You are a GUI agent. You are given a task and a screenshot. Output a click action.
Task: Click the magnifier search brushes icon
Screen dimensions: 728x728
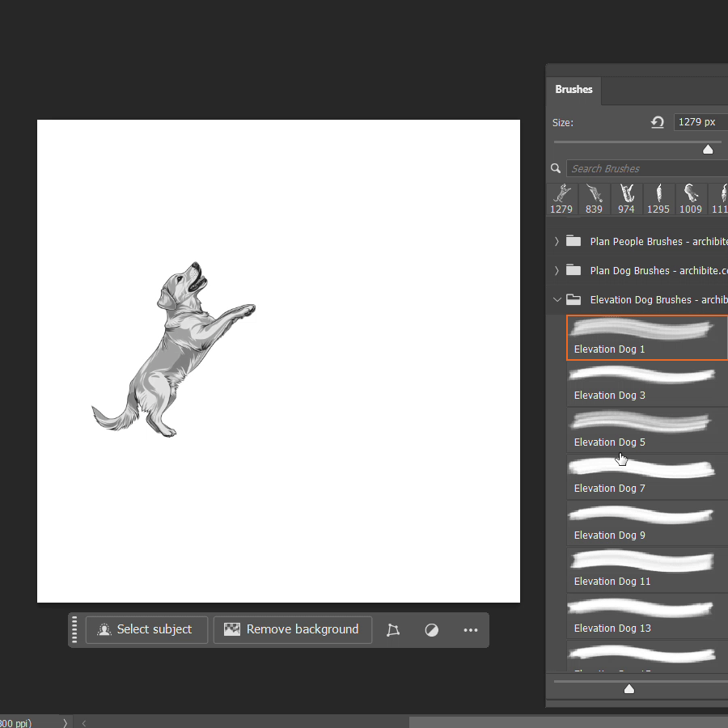coord(556,168)
